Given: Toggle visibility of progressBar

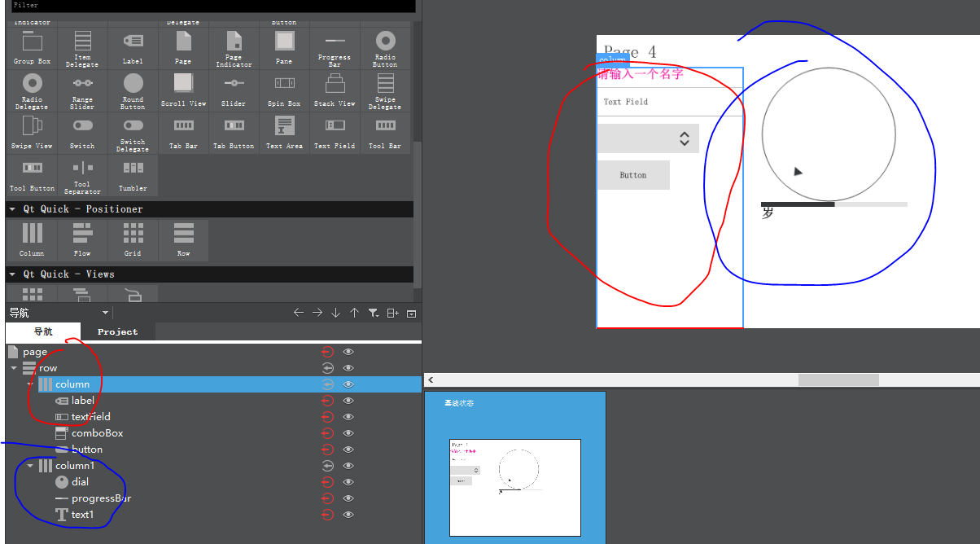Looking at the screenshot, I should pos(348,498).
